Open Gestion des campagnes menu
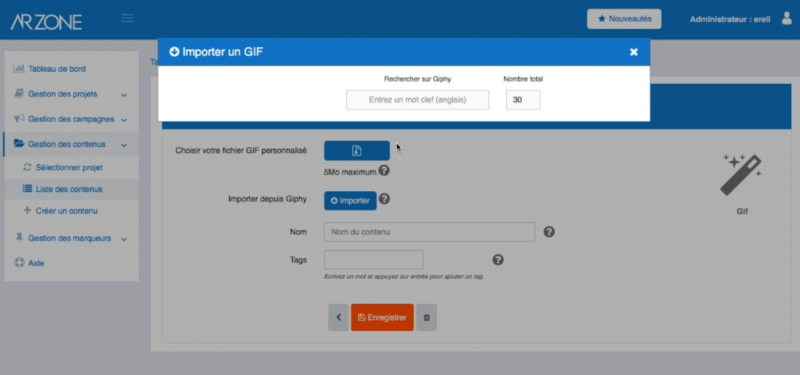This screenshot has height=375, width=800. 71,119
